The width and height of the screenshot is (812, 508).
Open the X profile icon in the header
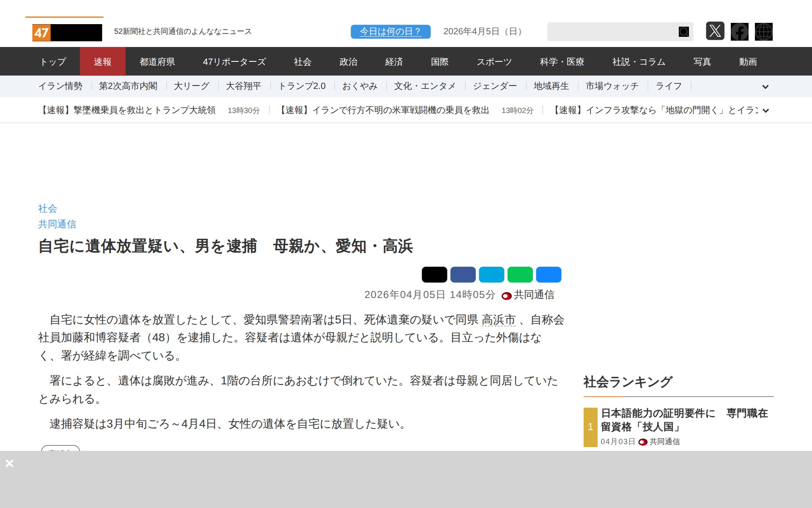coord(715,31)
